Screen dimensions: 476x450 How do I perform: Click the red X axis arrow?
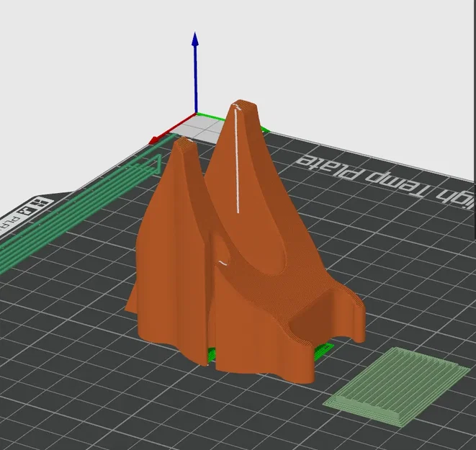(x=171, y=129)
